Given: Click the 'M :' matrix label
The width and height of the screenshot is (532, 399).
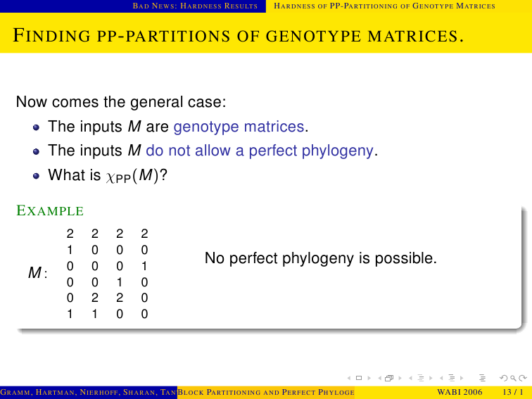Looking at the screenshot, I should coord(38,273).
